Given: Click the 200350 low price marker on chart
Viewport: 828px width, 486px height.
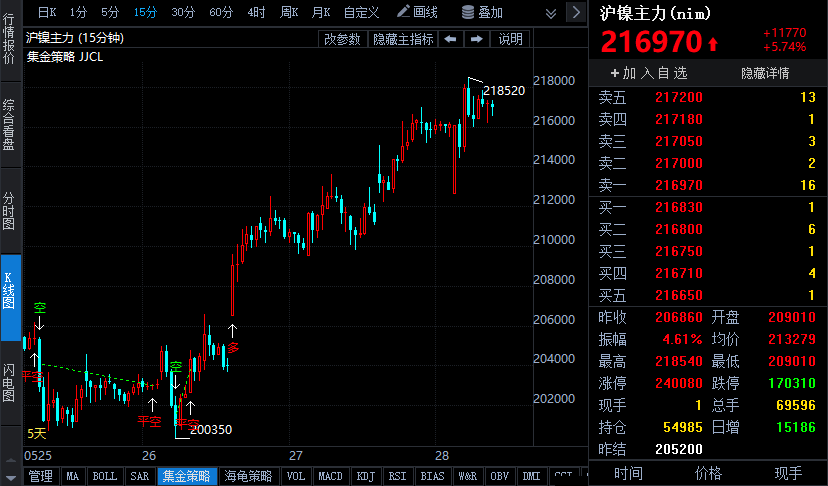Looking at the screenshot, I should 211,429.
